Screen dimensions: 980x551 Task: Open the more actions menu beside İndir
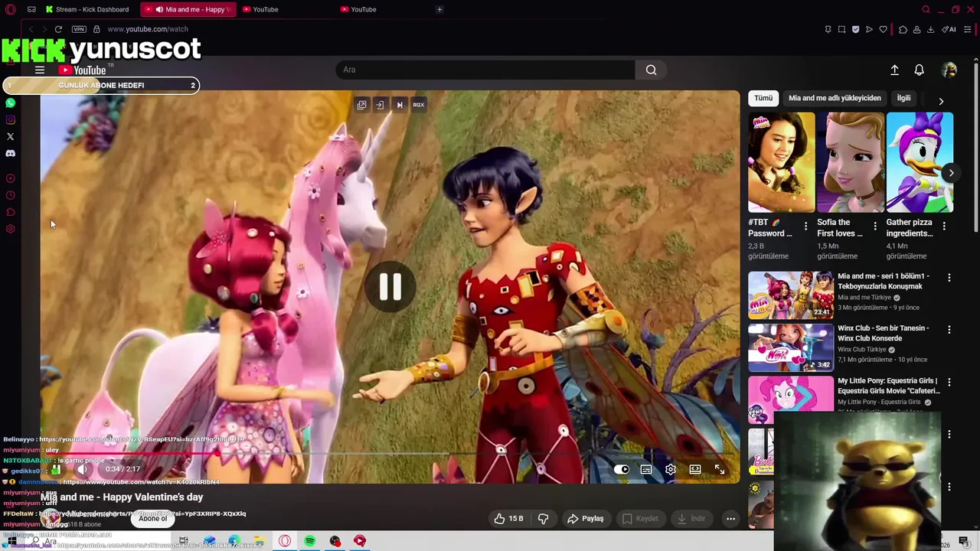click(x=730, y=518)
